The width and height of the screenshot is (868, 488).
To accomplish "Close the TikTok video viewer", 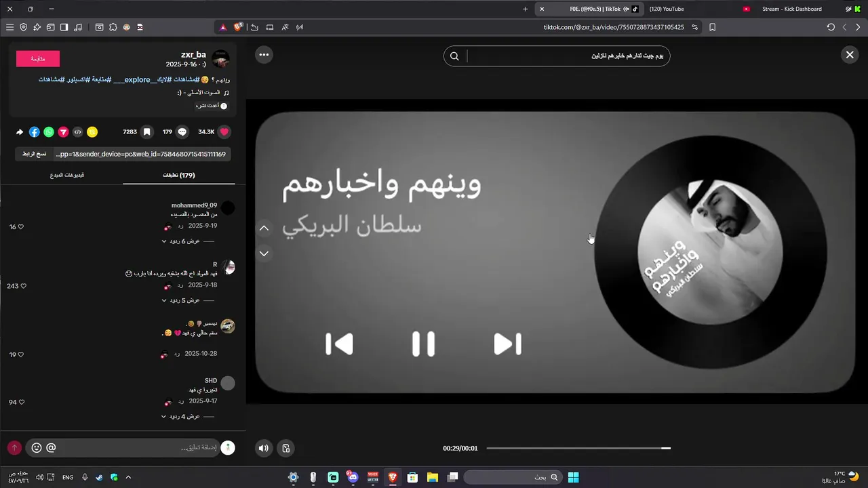I will coord(850,55).
